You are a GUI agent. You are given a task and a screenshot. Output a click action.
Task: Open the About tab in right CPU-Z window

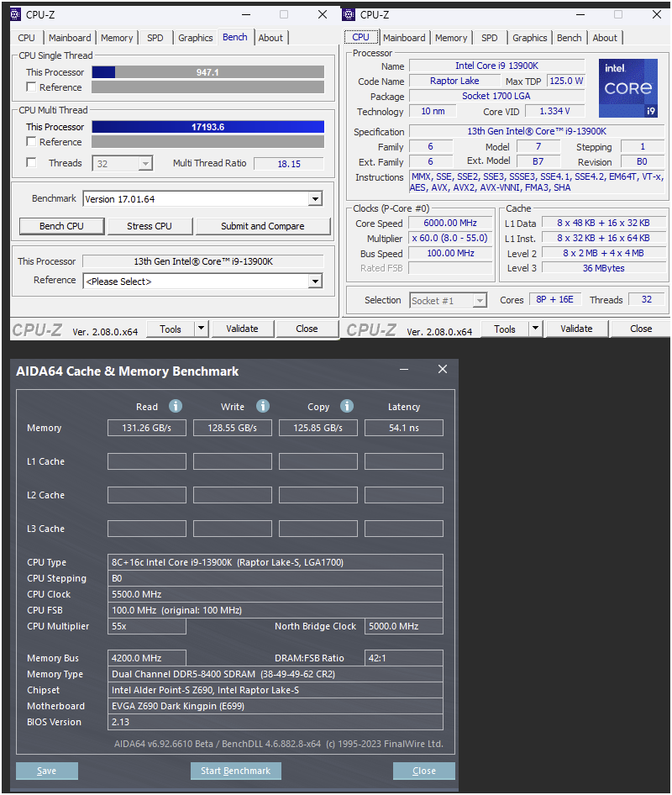click(605, 38)
